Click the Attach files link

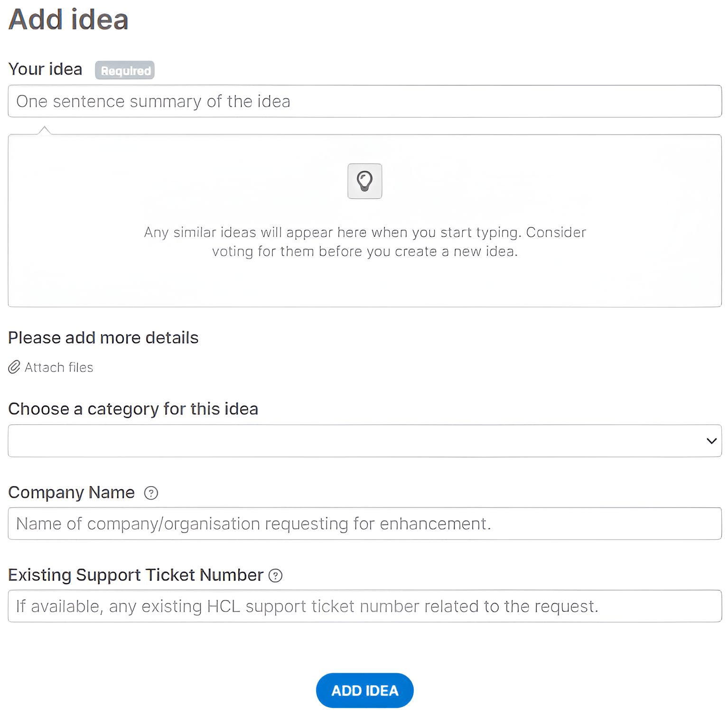click(58, 367)
